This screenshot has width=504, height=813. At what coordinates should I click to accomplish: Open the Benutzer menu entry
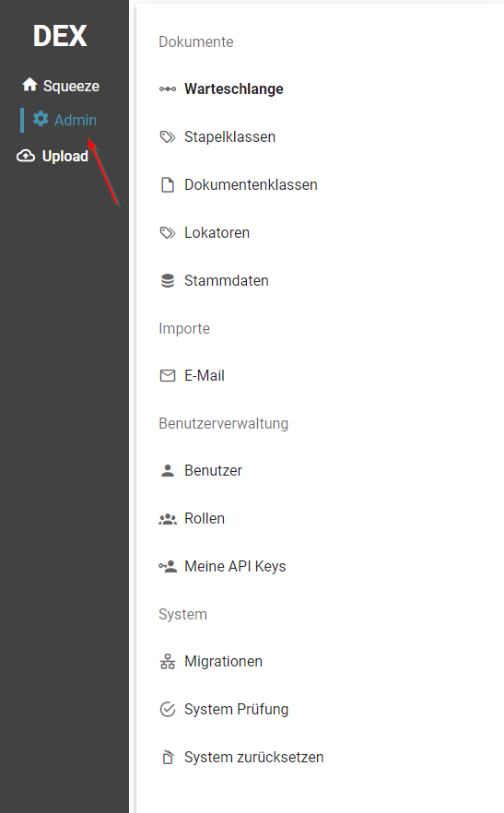(213, 471)
